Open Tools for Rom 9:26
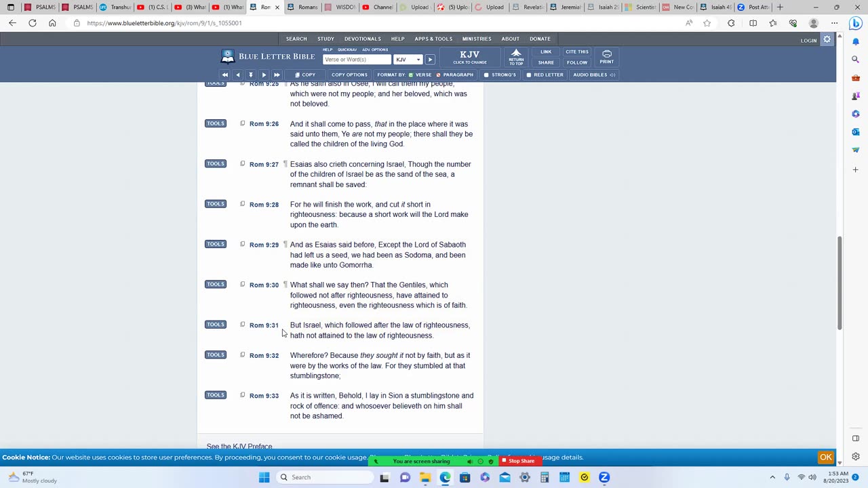The width and height of the screenshot is (868, 488). [216, 123]
